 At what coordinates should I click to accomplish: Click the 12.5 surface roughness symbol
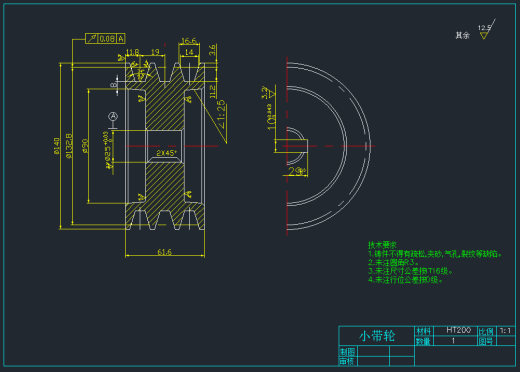coord(486,30)
